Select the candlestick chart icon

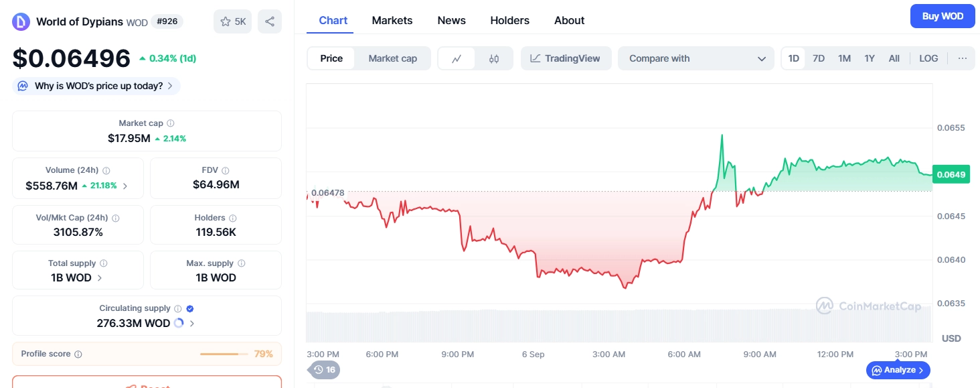pyautogui.click(x=494, y=58)
